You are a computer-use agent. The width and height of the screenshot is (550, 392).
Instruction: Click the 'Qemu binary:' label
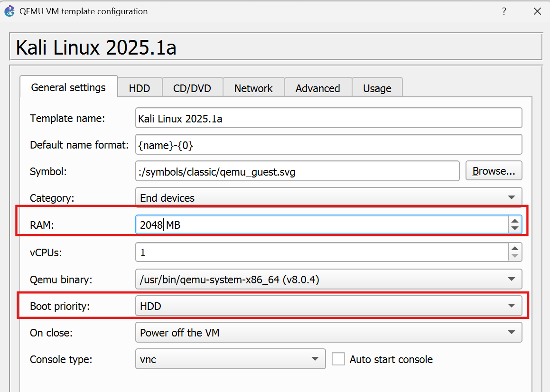(x=61, y=280)
